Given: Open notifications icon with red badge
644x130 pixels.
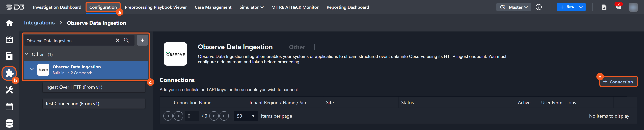Looking at the screenshot, I should click(618, 7).
